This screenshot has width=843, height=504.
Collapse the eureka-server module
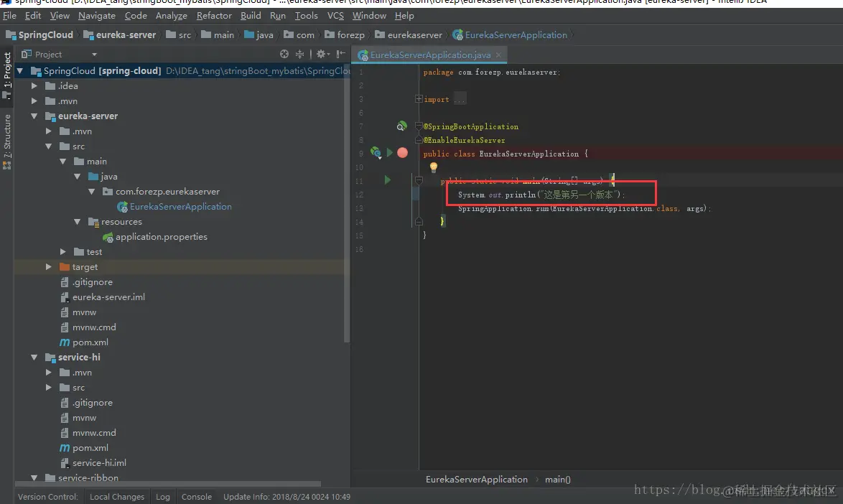tap(34, 116)
